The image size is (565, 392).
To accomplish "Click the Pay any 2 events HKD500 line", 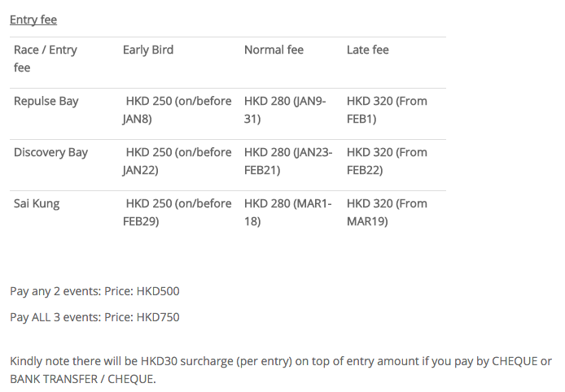I will [x=94, y=291].
